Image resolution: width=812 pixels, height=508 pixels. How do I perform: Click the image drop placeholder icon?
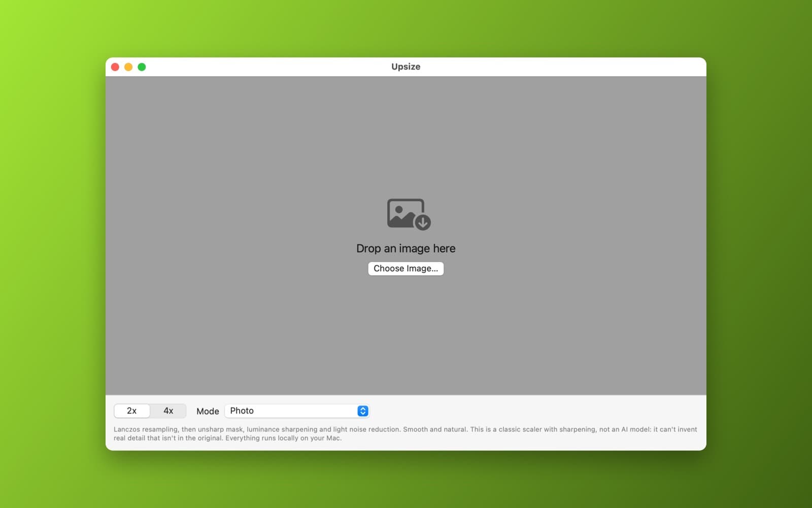409,214
